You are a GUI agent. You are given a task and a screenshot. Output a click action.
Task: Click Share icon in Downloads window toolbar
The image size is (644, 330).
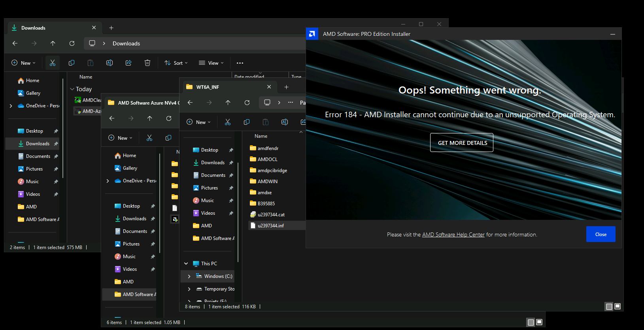point(128,63)
